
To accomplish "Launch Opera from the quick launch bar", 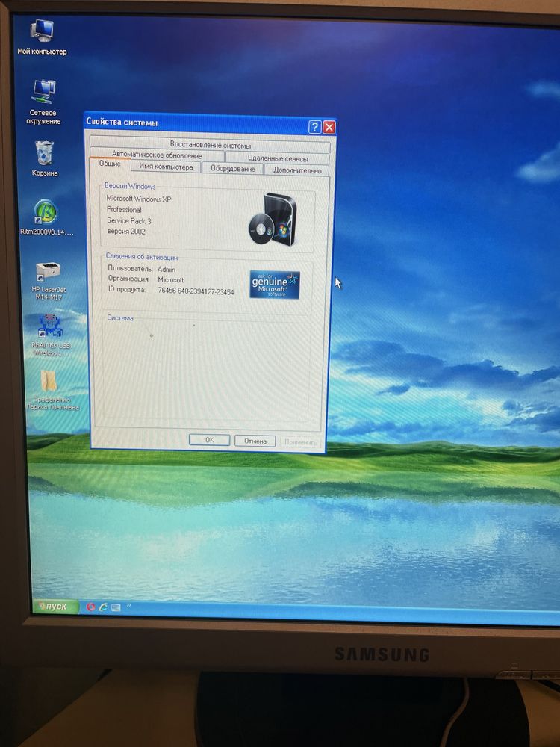I will pos(90,607).
